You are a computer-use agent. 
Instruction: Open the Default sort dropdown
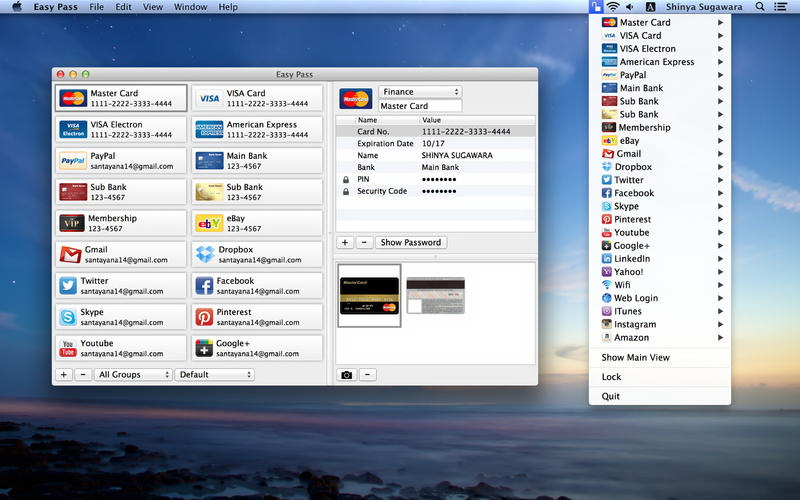pos(214,375)
